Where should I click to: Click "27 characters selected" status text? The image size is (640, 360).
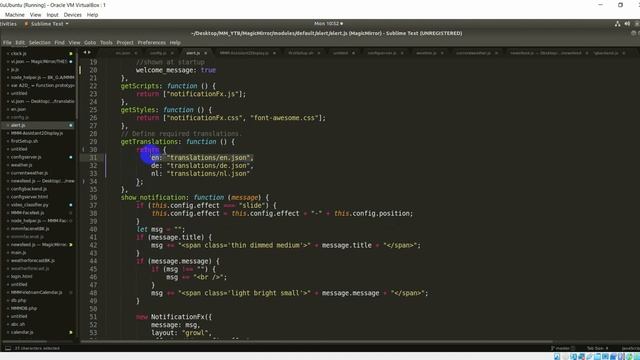point(37,348)
